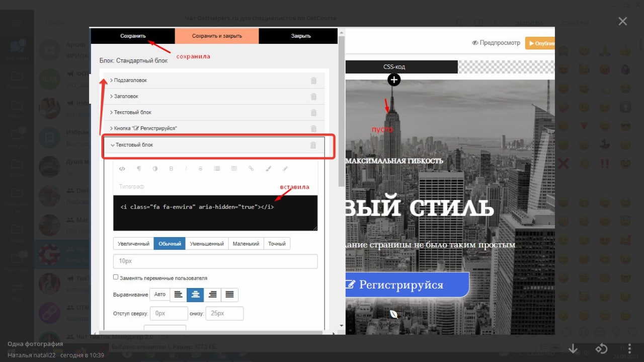Apply italic formatting in editor toolbar
The height and width of the screenshot is (362, 644).
pyautogui.click(x=186, y=169)
